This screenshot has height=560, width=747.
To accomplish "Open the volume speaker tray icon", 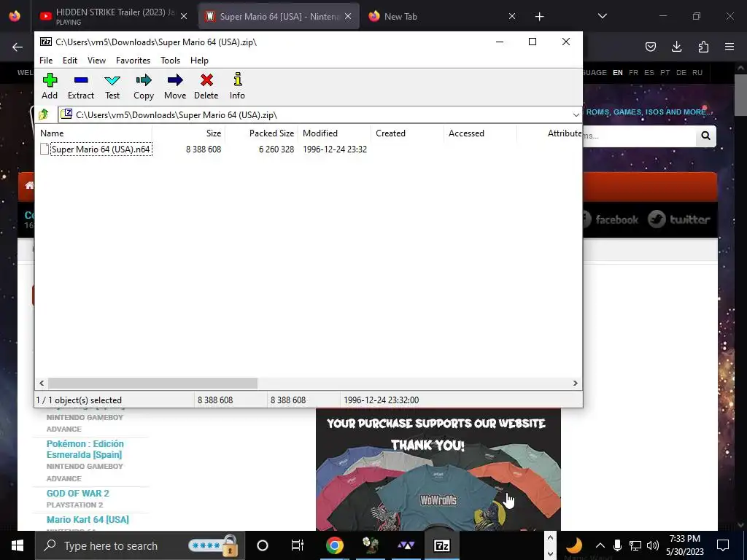I will [x=653, y=545].
